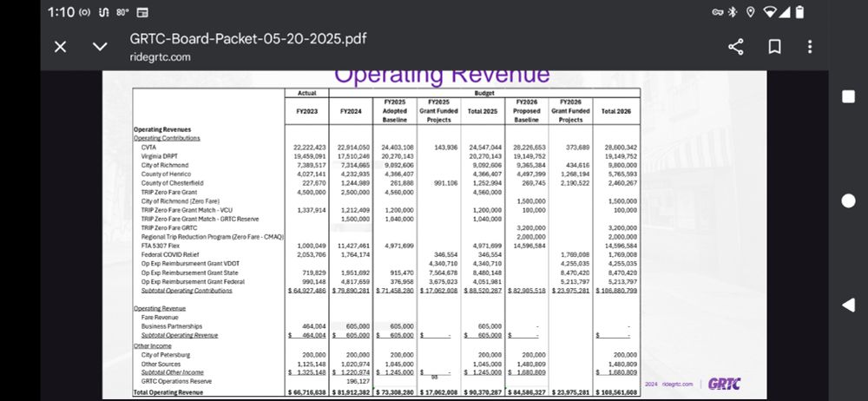
Task: Select the County of Henrico row label
Action: point(166,174)
